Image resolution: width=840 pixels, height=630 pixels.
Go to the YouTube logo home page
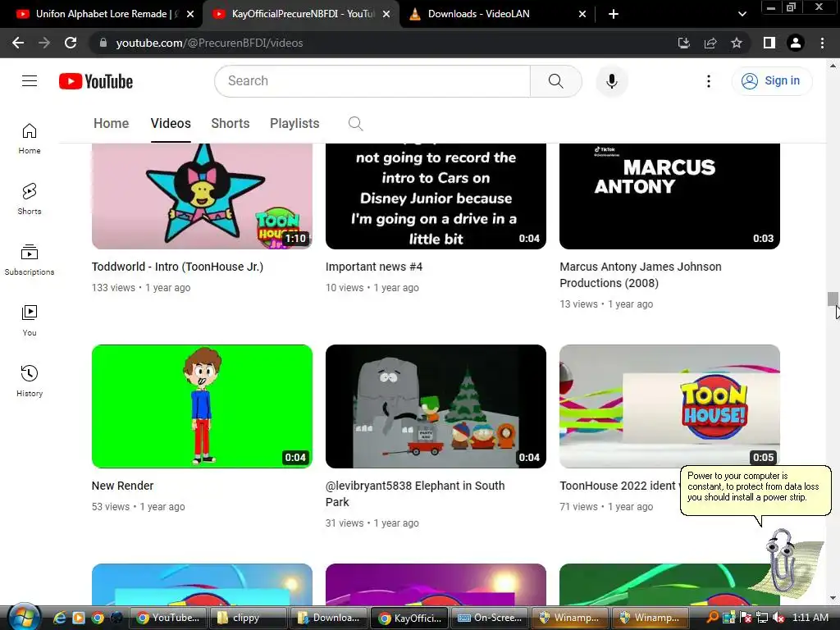point(96,81)
